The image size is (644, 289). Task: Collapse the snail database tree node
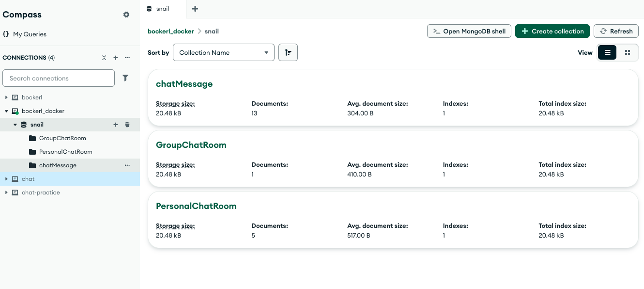click(15, 125)
